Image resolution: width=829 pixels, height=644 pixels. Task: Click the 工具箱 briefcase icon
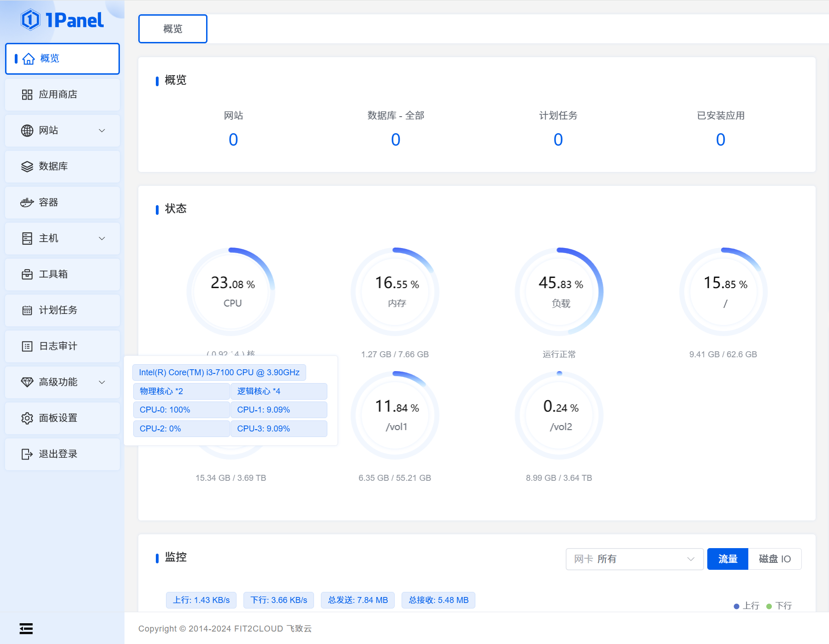[27, 274]
